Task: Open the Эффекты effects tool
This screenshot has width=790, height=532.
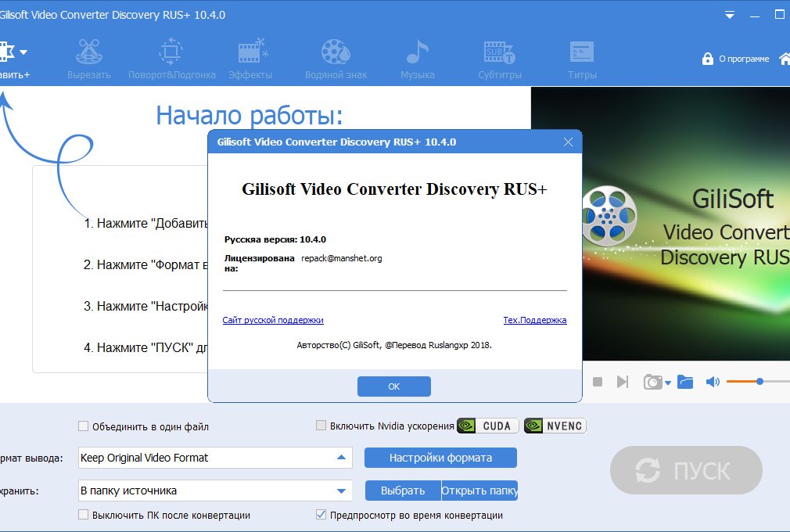Action: click(x=250, y=59)
